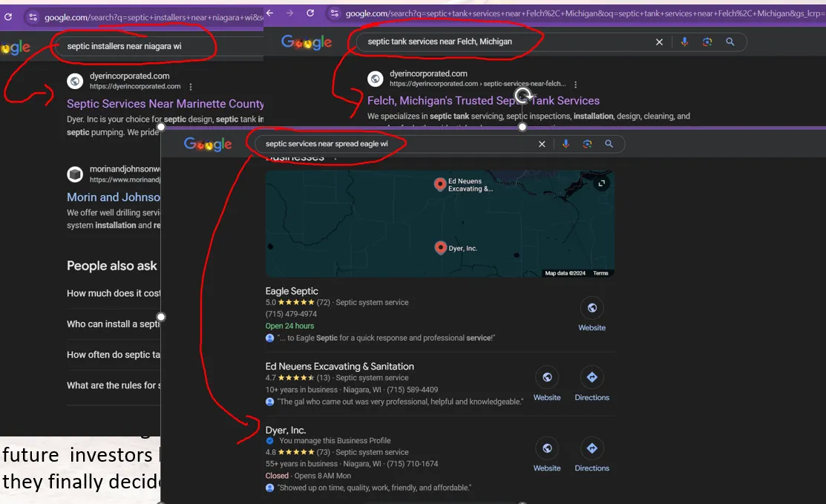Screen dimensions: 826x504
Task: Reload the Niagara WI search browser page
Action: click(x=8, y=17)
